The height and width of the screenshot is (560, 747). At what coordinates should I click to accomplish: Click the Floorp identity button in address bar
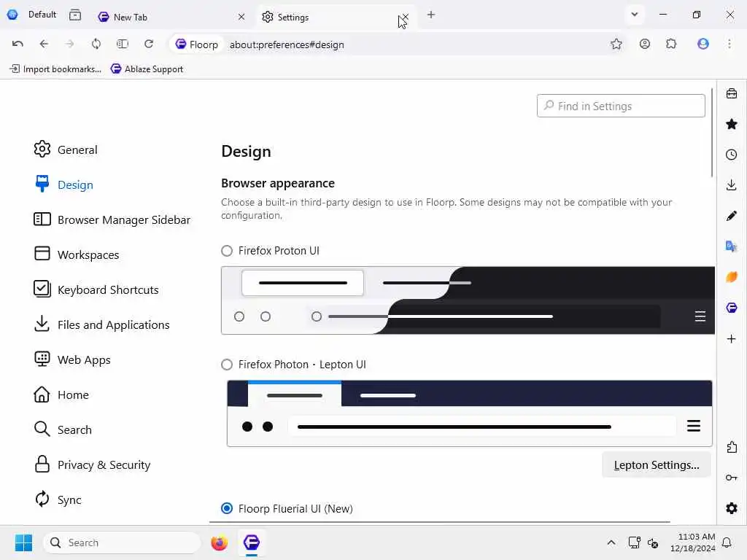(196, 44)
